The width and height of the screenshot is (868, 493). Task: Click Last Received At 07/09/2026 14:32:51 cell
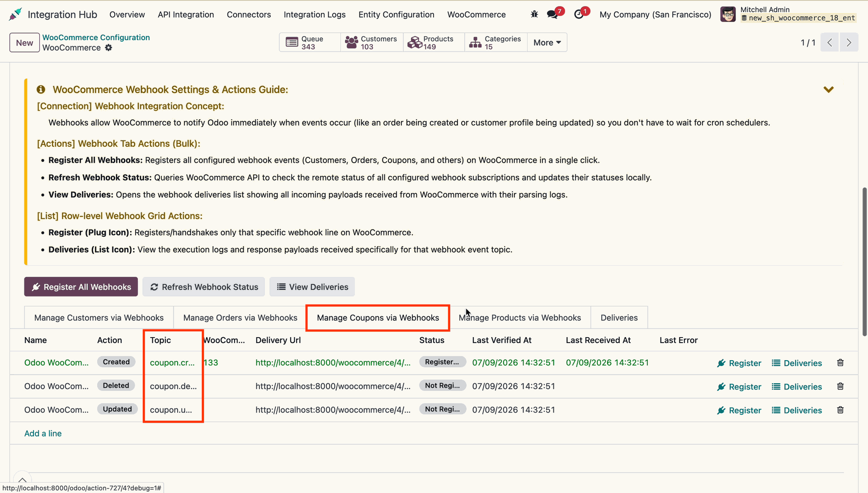click(x=607, y=363)
